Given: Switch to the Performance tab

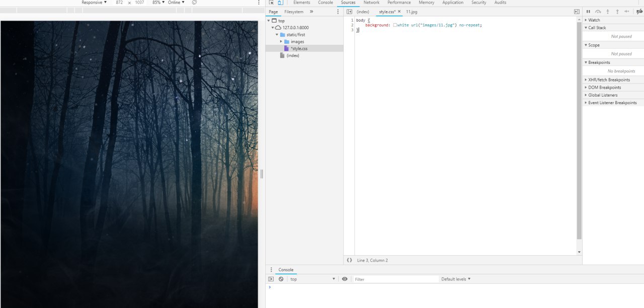Looking at the screenshot, I should tap(399, 3).
